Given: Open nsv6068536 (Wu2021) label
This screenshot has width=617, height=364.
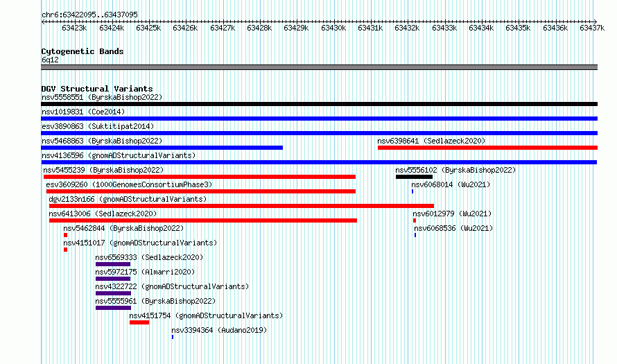Looking at the screenshot, I should click(453, 228).
